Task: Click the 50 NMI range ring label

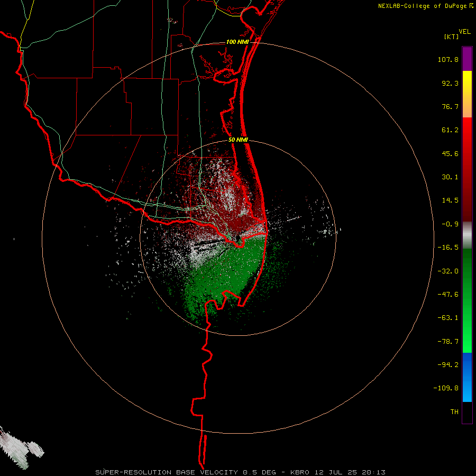Action: [x=238, y=140]
